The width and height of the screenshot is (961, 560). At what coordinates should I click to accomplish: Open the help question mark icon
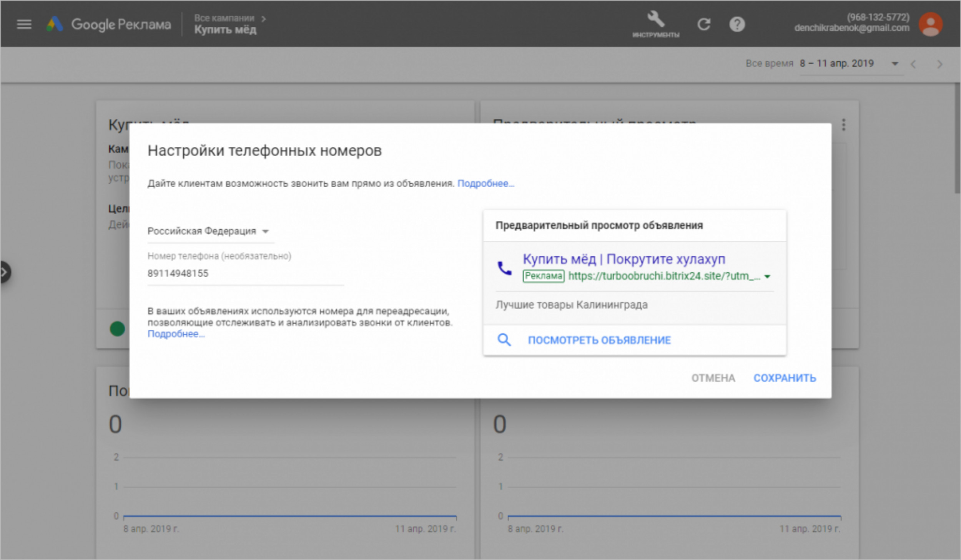tap(737, 25)
